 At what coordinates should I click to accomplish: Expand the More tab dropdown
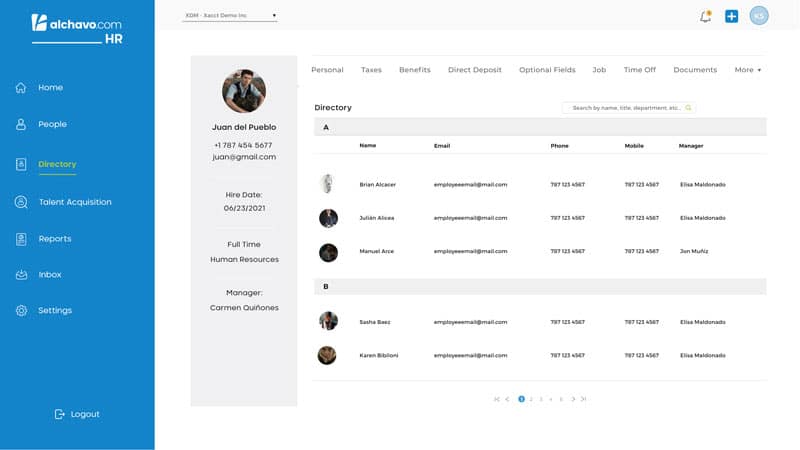point(747,70)
